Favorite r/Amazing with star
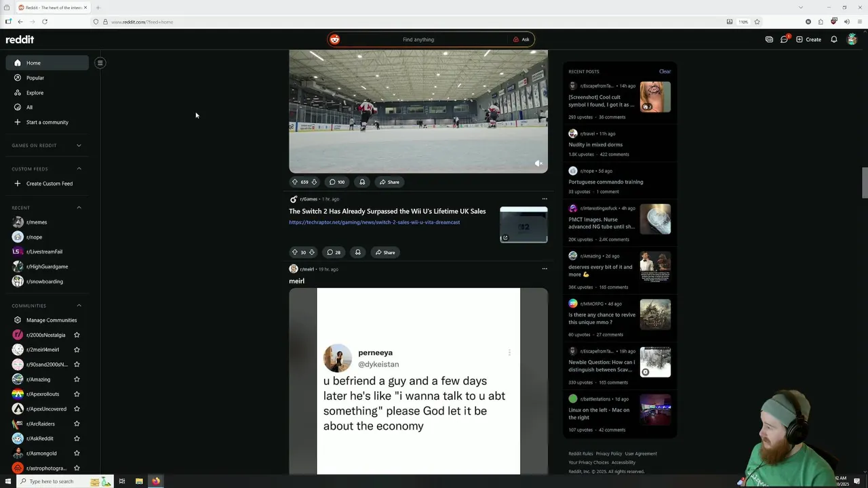Screen dimensions: 868x488 pyautogui.click(x=77, y=380)
